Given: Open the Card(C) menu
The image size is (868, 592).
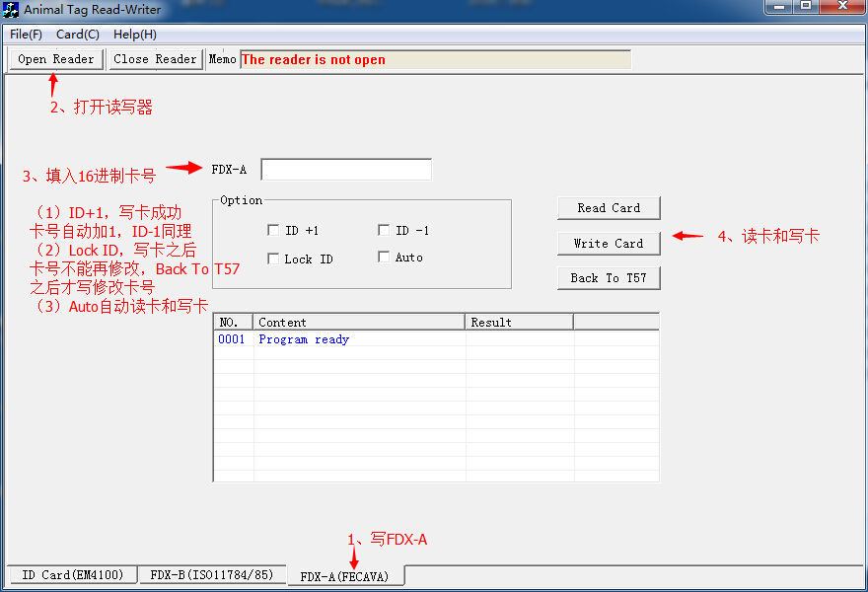Looking at the screenshot, I should coord(78,35).
